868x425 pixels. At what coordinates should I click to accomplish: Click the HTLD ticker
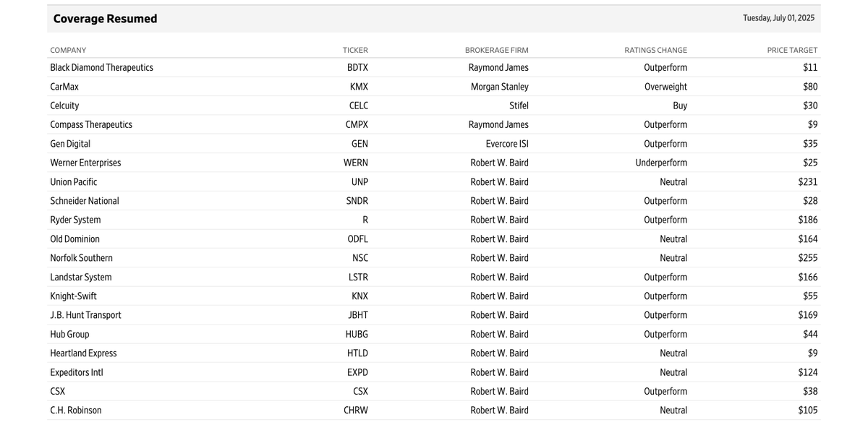[x=357, y=353]
